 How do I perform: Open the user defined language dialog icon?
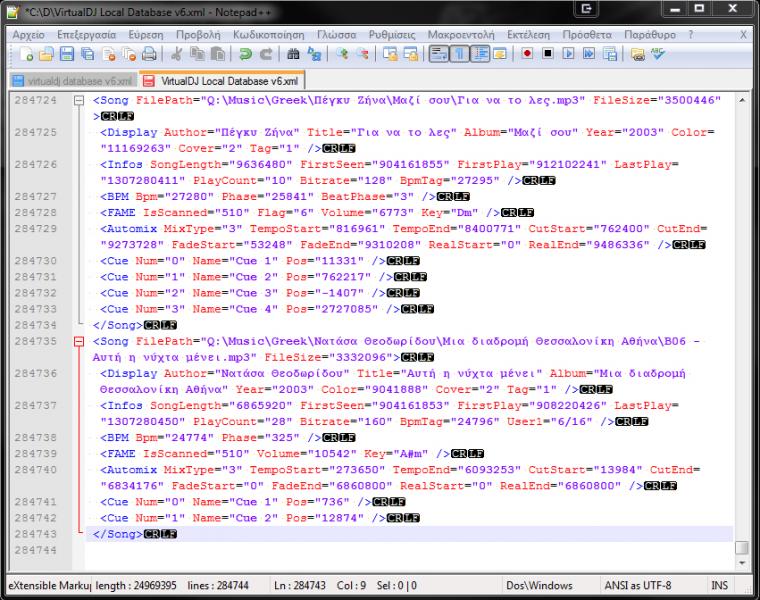coord(500,54)
